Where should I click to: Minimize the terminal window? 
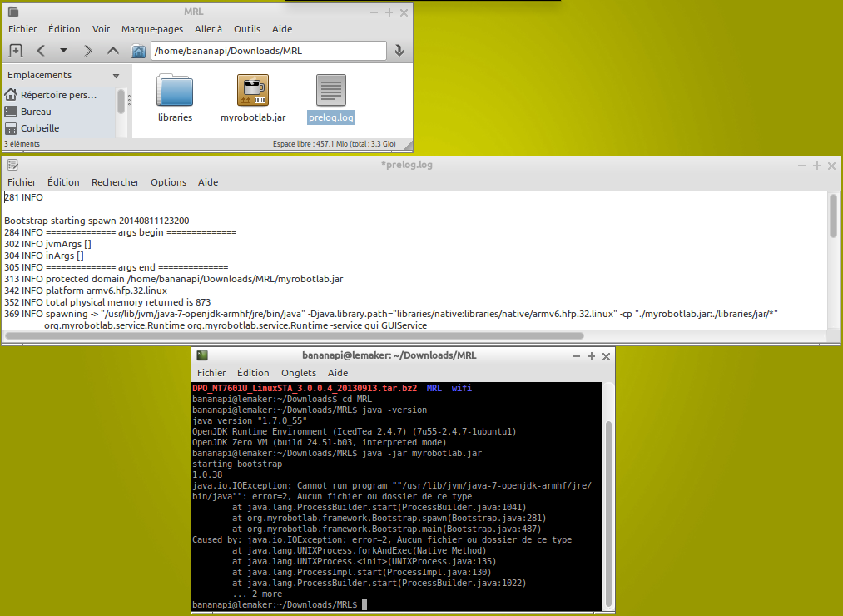pyautogui.click(x=577, y=356)
